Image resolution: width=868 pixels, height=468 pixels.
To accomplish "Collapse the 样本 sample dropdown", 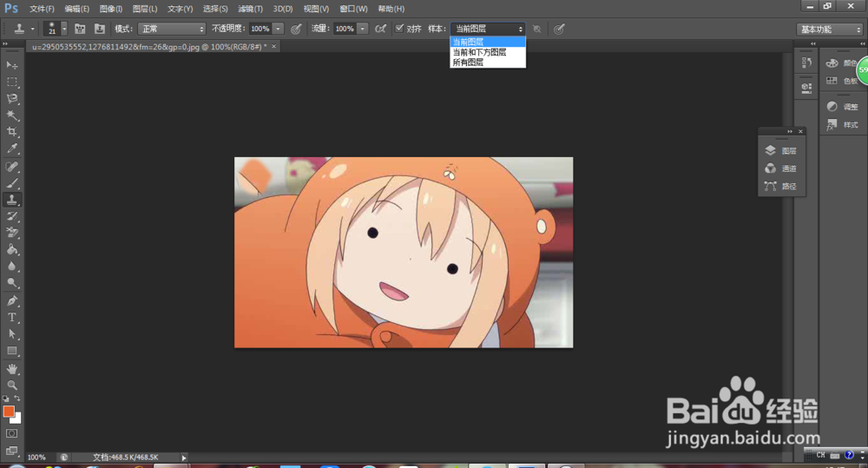I will [488, 29].
